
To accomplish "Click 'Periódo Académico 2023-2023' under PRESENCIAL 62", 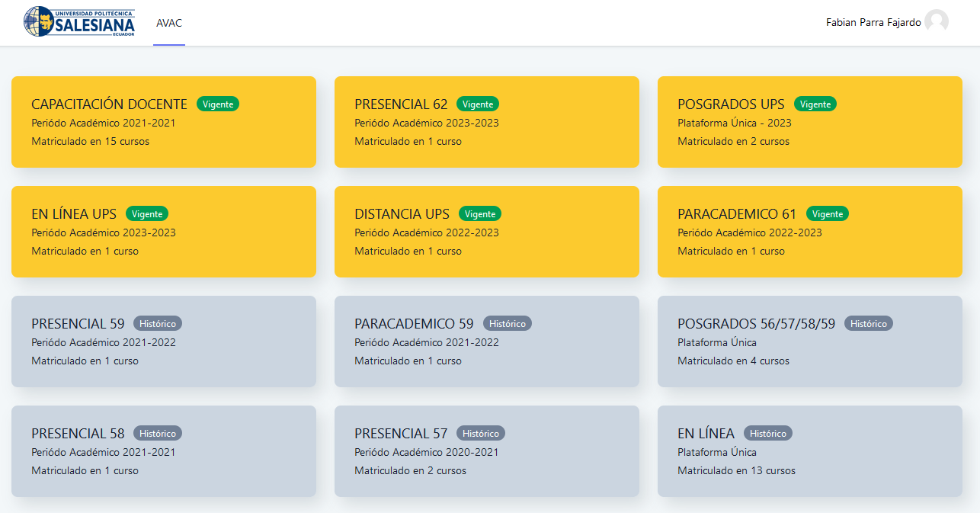I will click(427, 123).
